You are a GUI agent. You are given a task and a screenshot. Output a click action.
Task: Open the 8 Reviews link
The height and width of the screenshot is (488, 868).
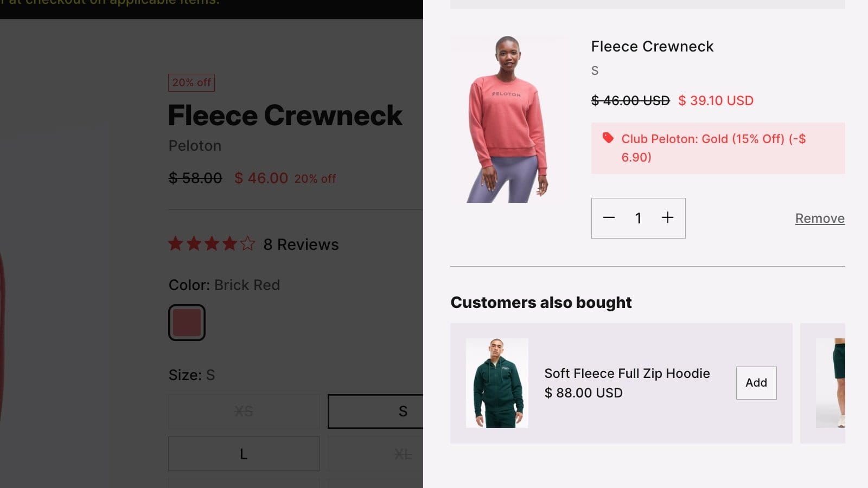point(301,245)
